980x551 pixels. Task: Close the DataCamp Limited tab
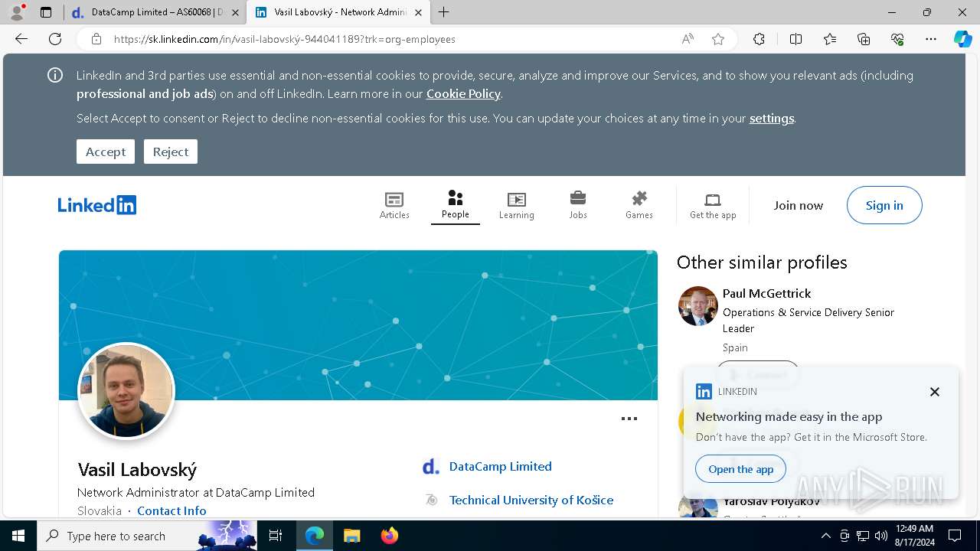[235, 12]
